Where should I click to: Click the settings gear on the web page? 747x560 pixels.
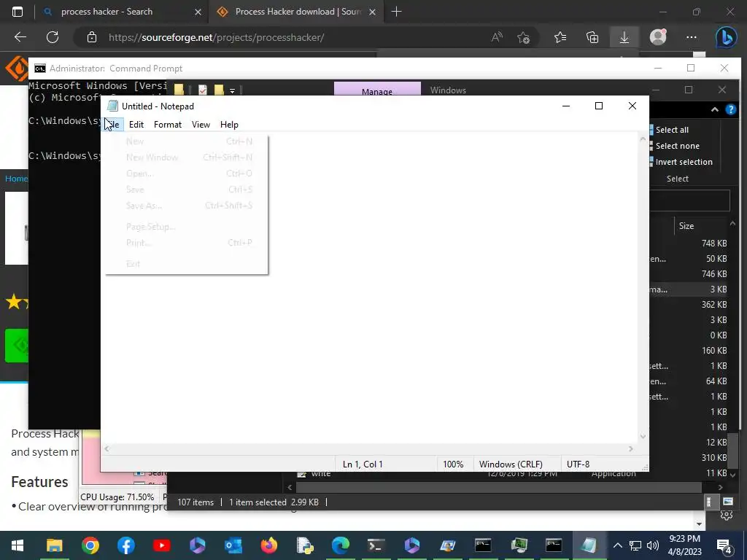point(727,516)
